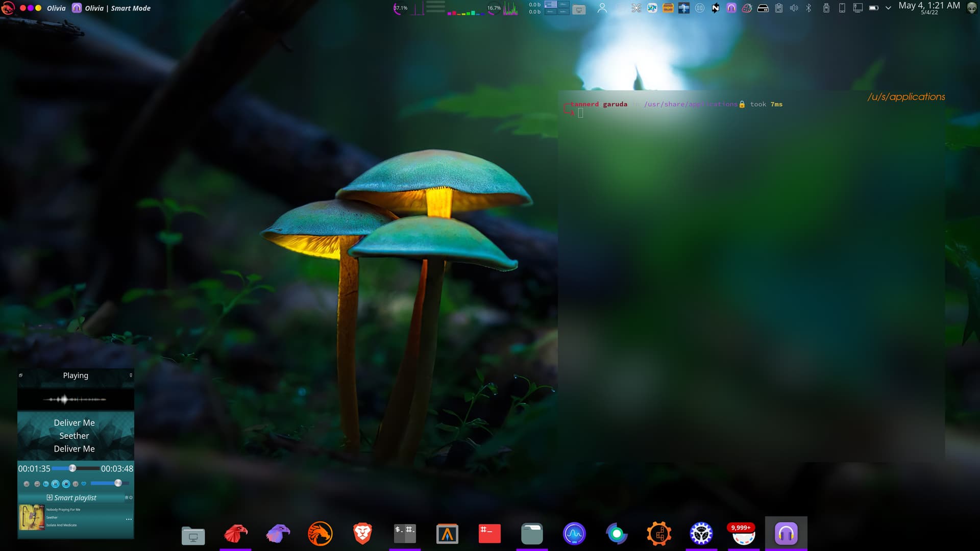
Task: Switch desktops with the virtual desktop pager
Action: tap(557, 8)
